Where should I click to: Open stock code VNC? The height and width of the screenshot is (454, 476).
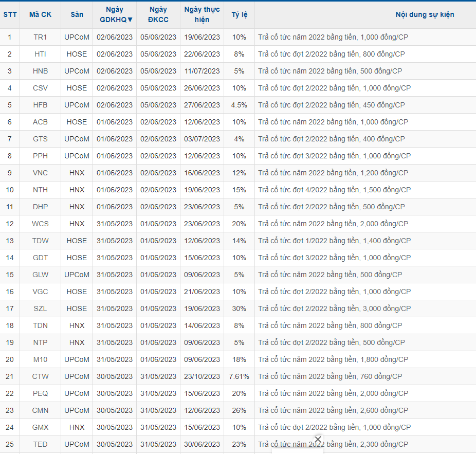(40, 173)
